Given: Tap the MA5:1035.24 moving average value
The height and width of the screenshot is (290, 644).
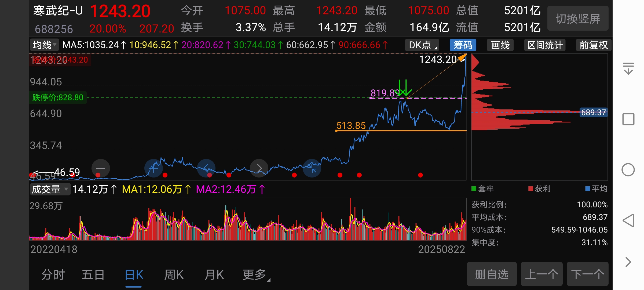Looking at the screenshot, I should (90, 45).
